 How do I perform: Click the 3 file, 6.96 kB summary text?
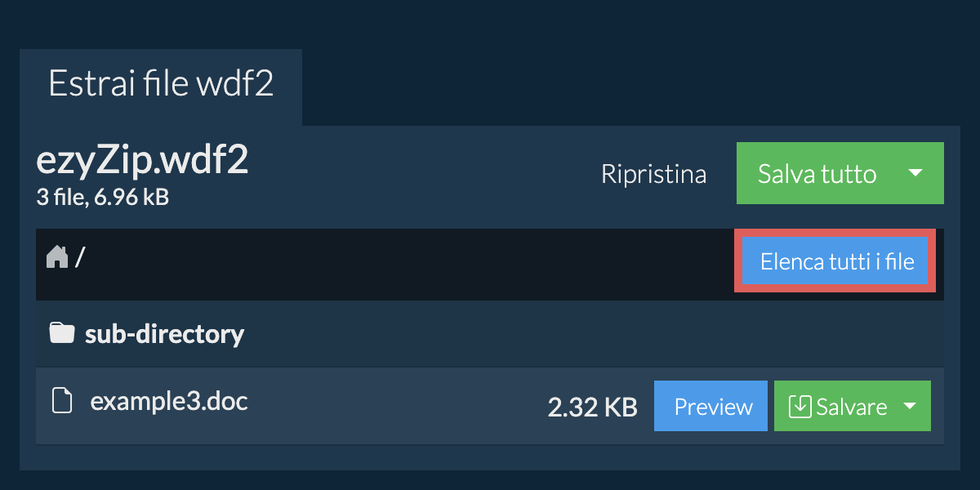[x=102, y=197]
